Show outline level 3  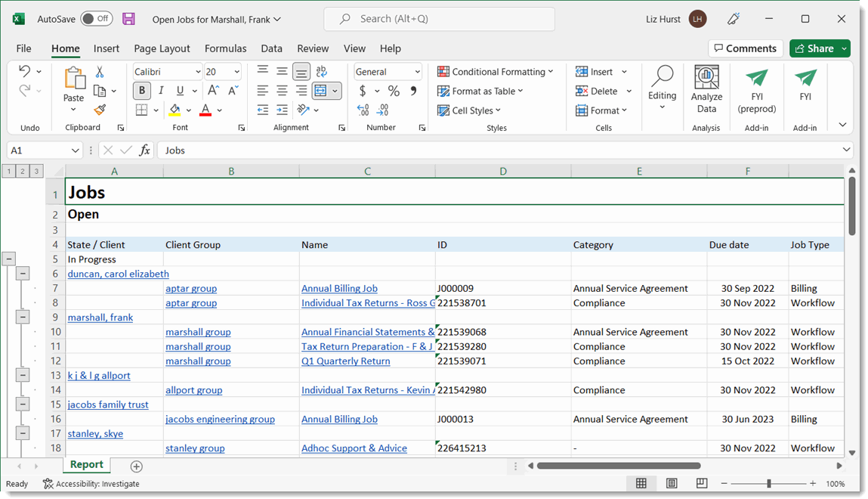click(36, 171)
